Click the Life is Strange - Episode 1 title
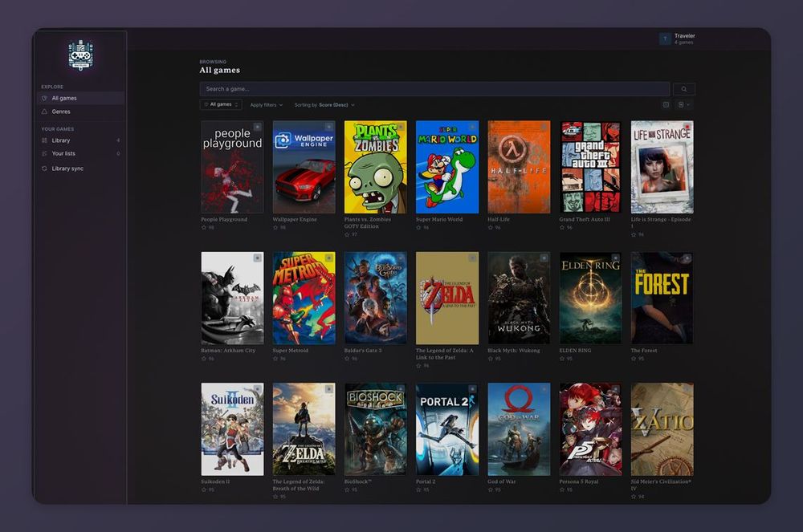The width and height of the screenshot is (803, 532). point(661,222)
